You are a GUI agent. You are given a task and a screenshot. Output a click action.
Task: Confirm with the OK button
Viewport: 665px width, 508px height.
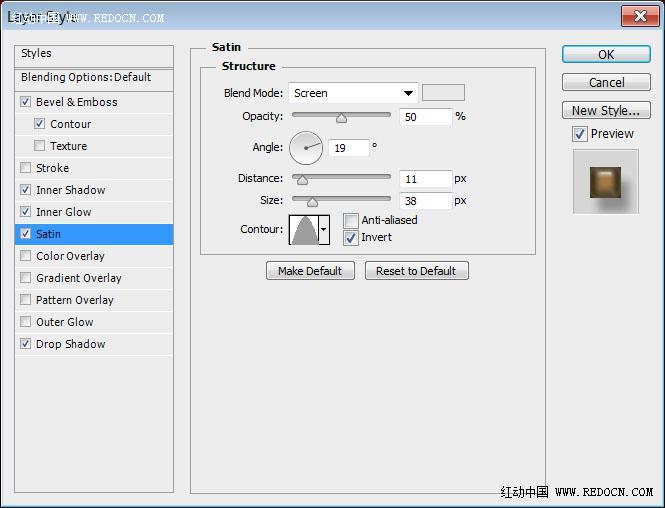coord(606,54)
